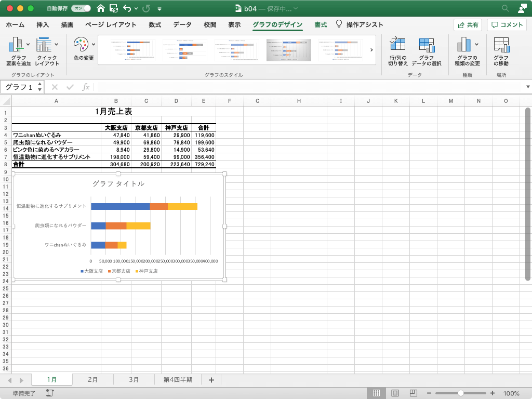Viewport: 532px width, 399px height.
Task: Switch to Normal view icon
Action: click(376, 393)
